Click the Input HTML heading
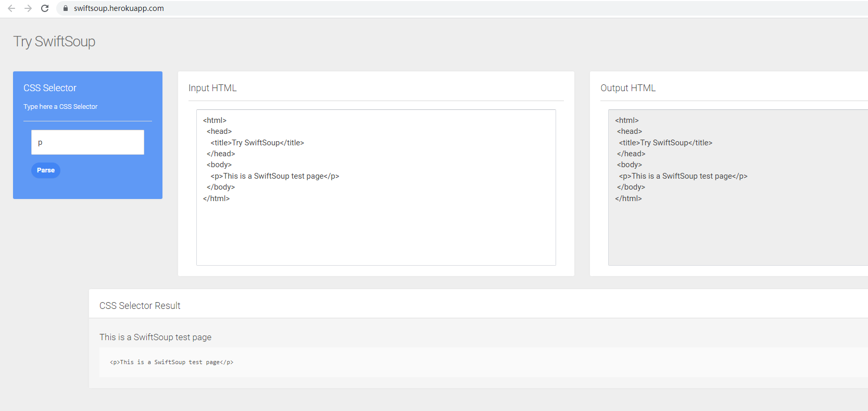This screenshot has width=868, height=411. tap(212, 88)
